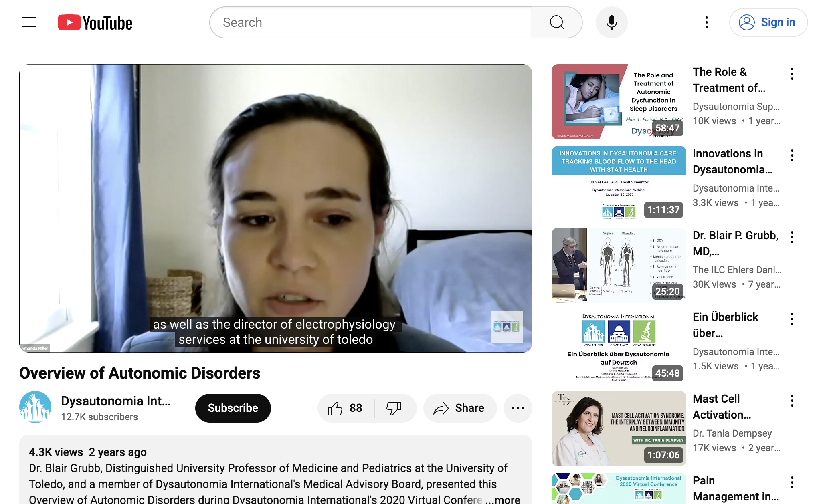Image resolution: width=821 pixels, height=504 pixels.
Task: Click the Dysautonomia International watermark in video
Action: click(506, 327)
